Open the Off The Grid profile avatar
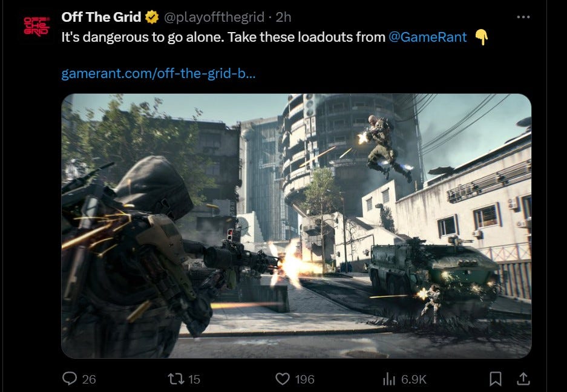Image resolution: width=567 pixels, height=392 pixels. pos(36,27)
